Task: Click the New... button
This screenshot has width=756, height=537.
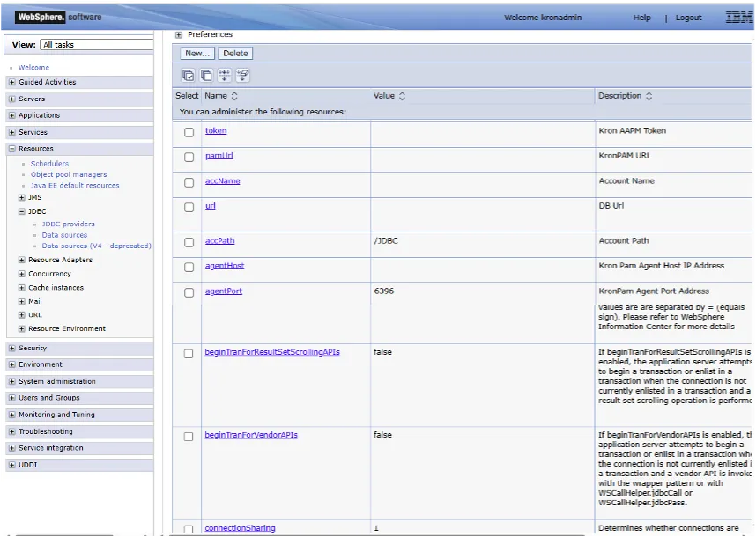Action: click(x=197, y=54)
